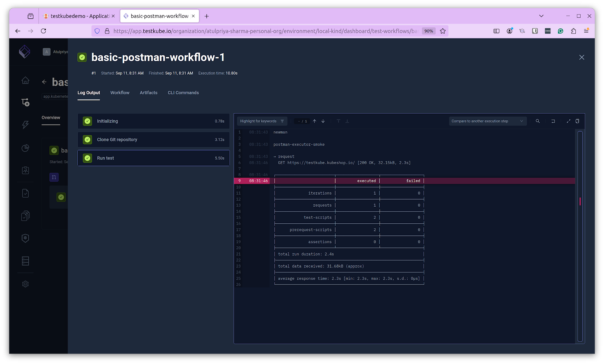Screen dimensions: 604x364
Task: Toggle line wrap icon in log toolbar
Action: coord(553,121)
